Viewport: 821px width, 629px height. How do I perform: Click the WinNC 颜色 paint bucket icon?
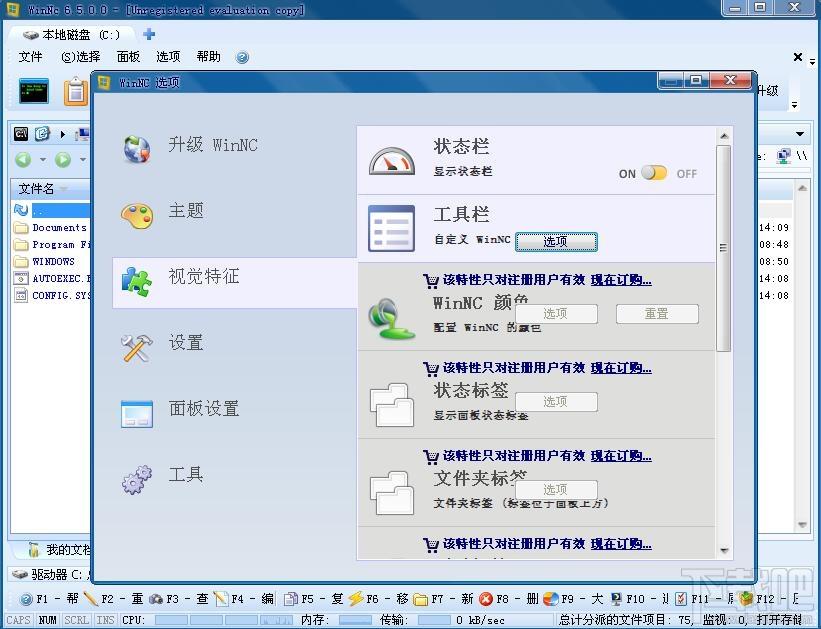391,318
